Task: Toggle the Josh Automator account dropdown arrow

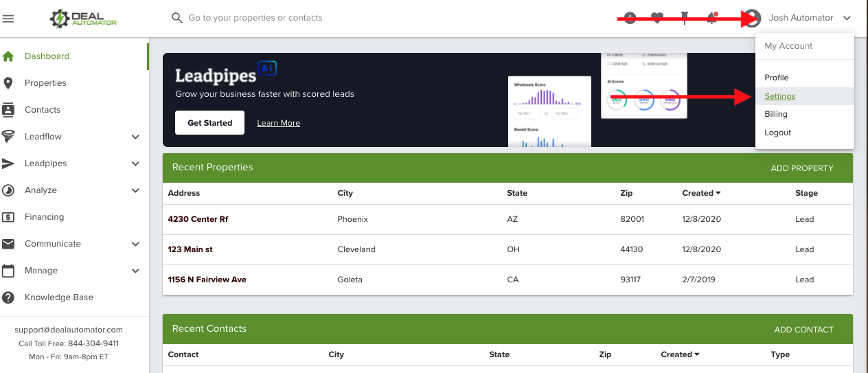Action: [847, 19]
